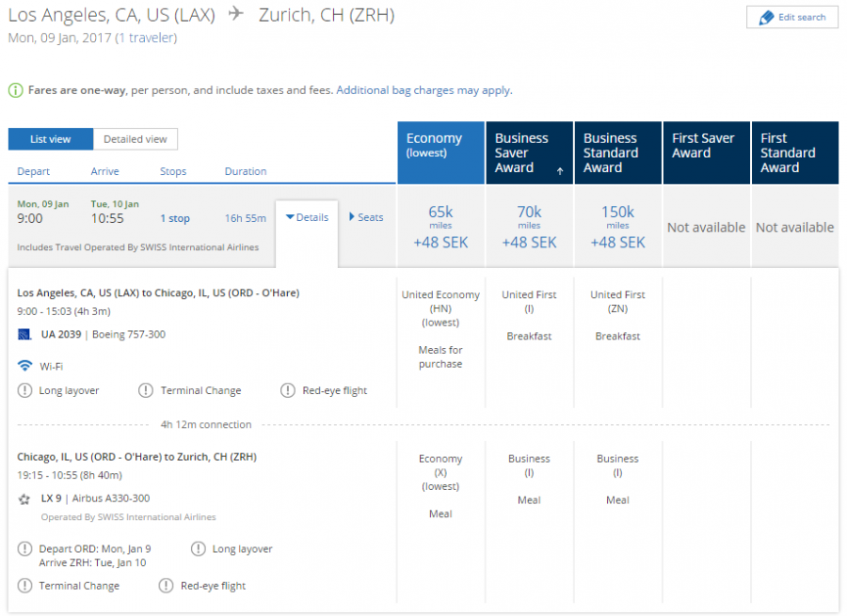Open the Additional bag charges may apply link
Screen dimensions: 847x616
tap(424, 90)
